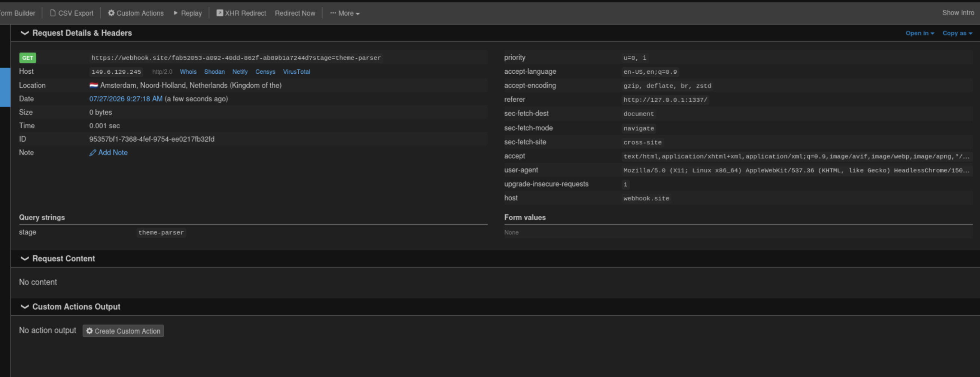The width and height of the screenshot is (980, 377).
Task: Click referer value http://127.0.0.1:1337/
Action: click(x=665, y=100)
